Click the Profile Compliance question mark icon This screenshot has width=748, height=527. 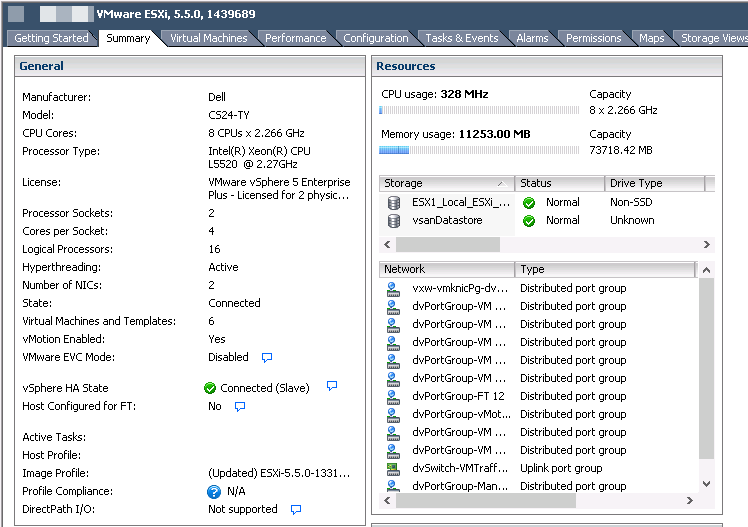(x=213, y=492)
